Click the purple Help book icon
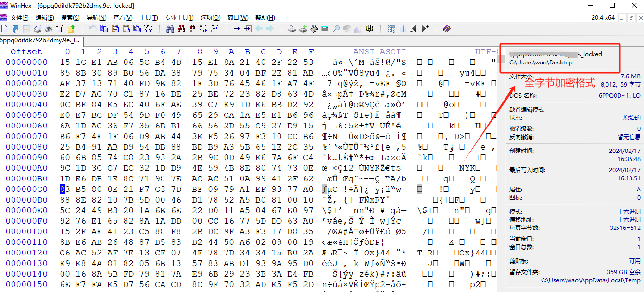Image resolution: width=644 pixels, height=292 pixels. (447, 29)
